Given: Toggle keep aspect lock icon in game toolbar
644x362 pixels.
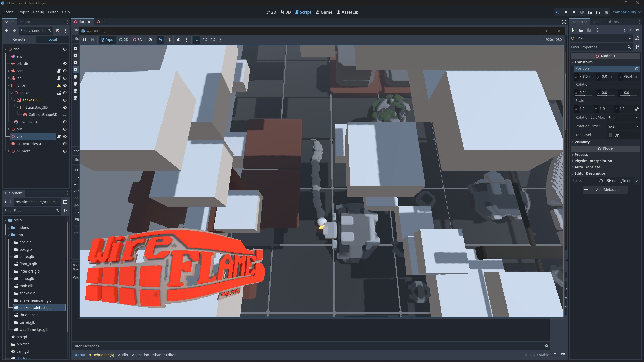Looking at the screenshot, I should click(197, 40).
